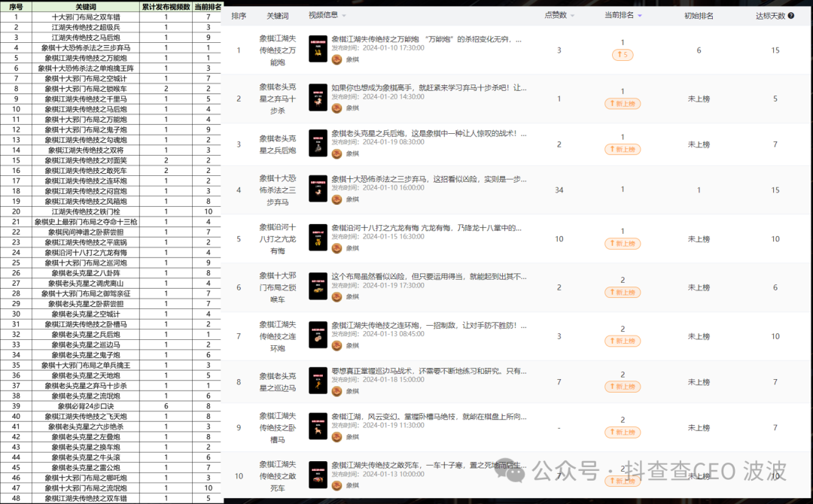This screenshot has height=504, width=813.
Task: Select the 序号 header cell in the spreadsheet
Action: point(16,7)
